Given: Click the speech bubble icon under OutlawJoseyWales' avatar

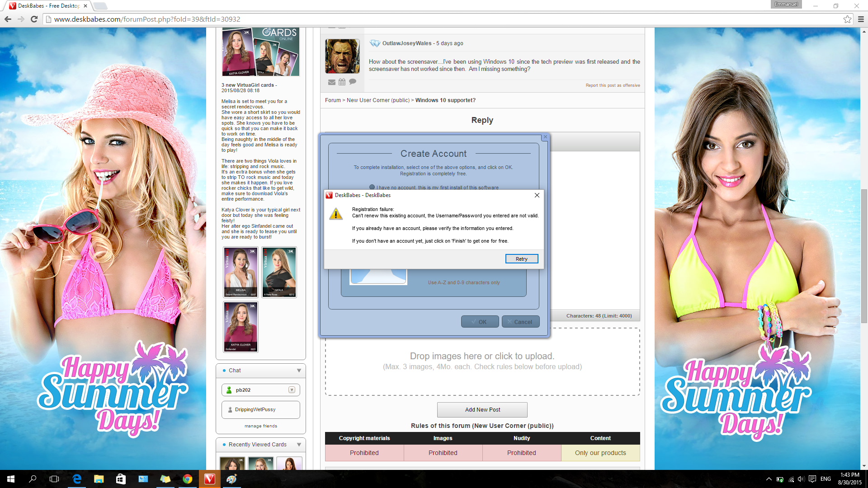Looking at the screenshot, I should (353, 82).
